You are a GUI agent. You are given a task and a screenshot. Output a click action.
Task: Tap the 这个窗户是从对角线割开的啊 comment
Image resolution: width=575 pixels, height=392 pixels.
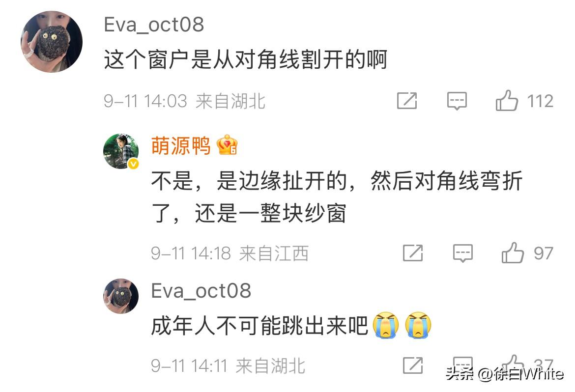(x=246, y=59)
